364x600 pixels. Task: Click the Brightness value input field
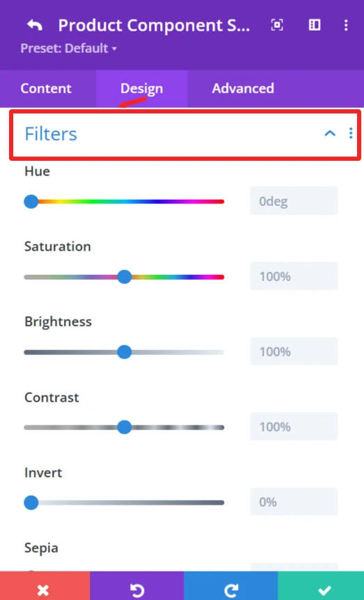294,352
